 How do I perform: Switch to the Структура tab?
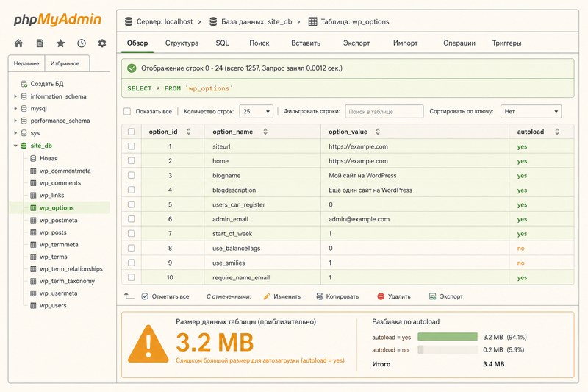[182, 43]
